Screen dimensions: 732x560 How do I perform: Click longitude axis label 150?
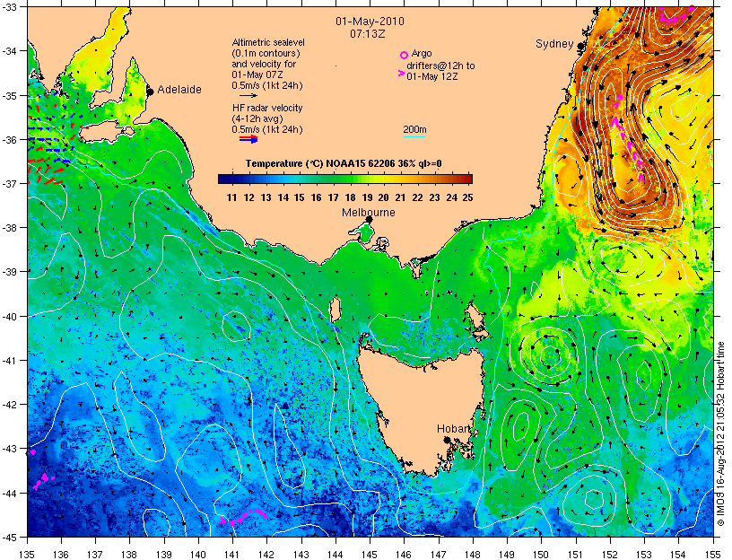click(542, 555)
